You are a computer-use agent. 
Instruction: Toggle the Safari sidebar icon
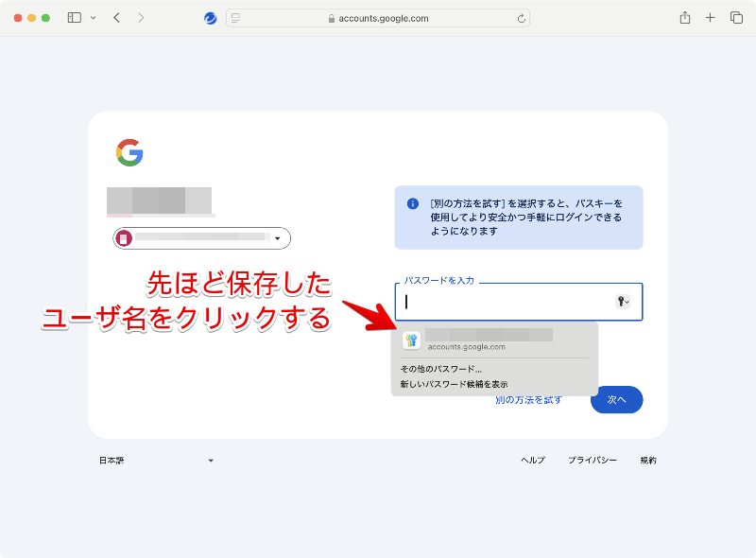(x=75, y=18)
